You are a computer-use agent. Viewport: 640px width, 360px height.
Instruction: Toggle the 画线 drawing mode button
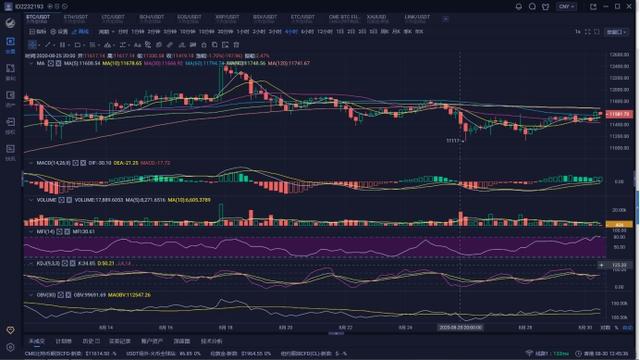click(80, 31)
